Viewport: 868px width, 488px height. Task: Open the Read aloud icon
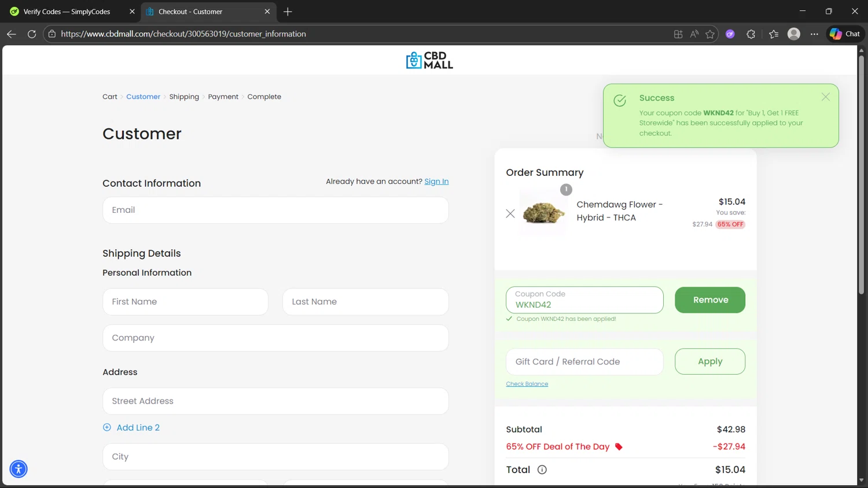[x=694, y=34]
